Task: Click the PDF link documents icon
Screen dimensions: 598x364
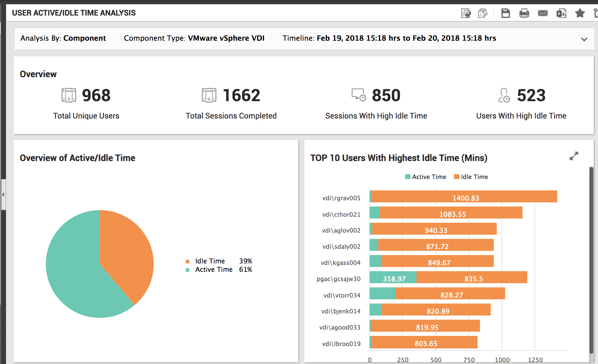Action: (483, 13)
